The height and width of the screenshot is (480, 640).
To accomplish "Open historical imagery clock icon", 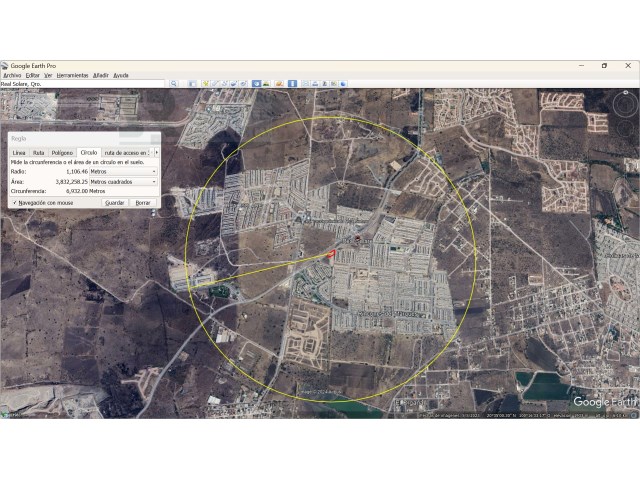I will click(258, 84).
